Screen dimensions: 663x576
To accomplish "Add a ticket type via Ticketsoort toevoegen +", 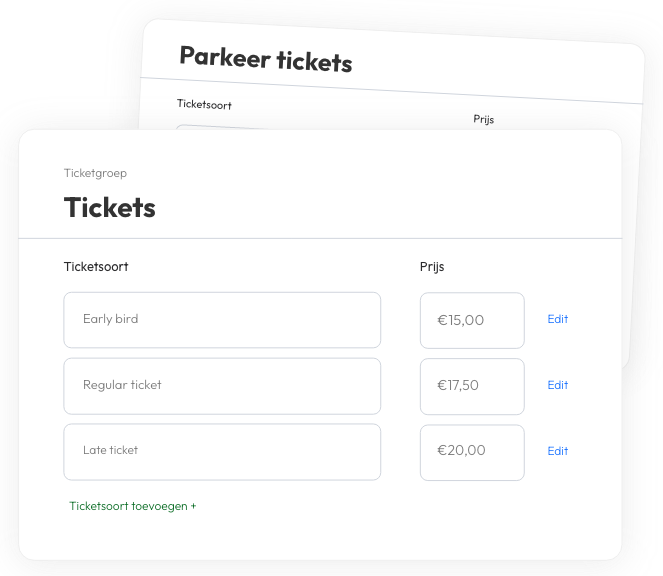I will [133, 506].
